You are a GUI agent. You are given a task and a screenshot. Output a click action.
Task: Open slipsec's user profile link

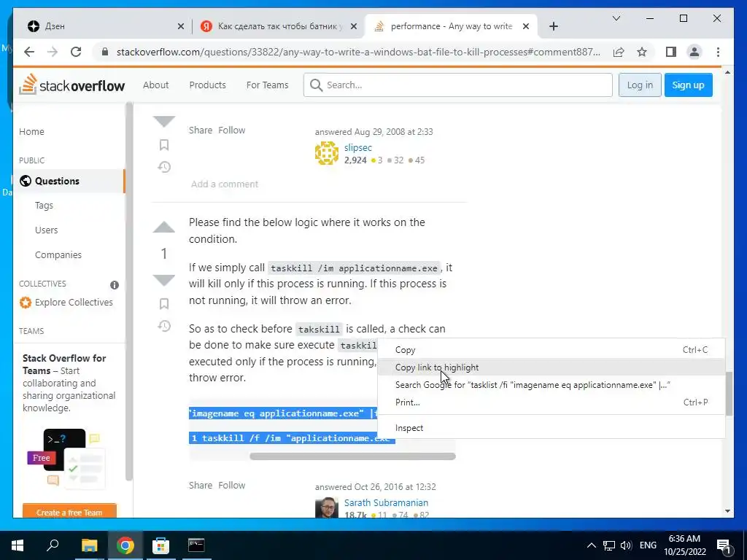(x=357, y=147)
